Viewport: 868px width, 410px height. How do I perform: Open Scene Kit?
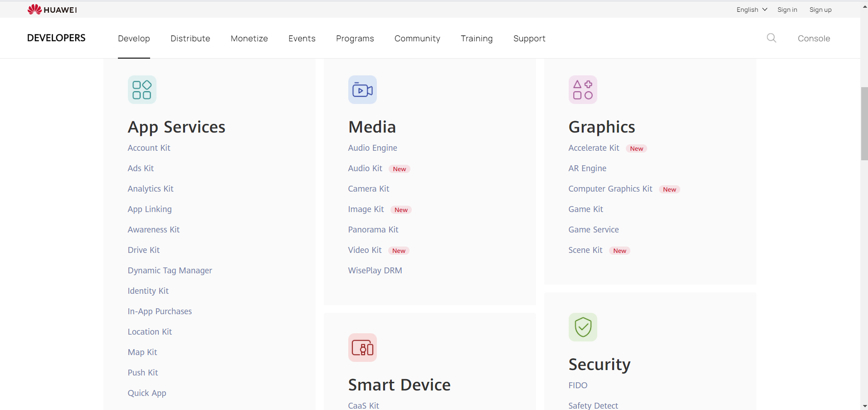click(585, 250)
